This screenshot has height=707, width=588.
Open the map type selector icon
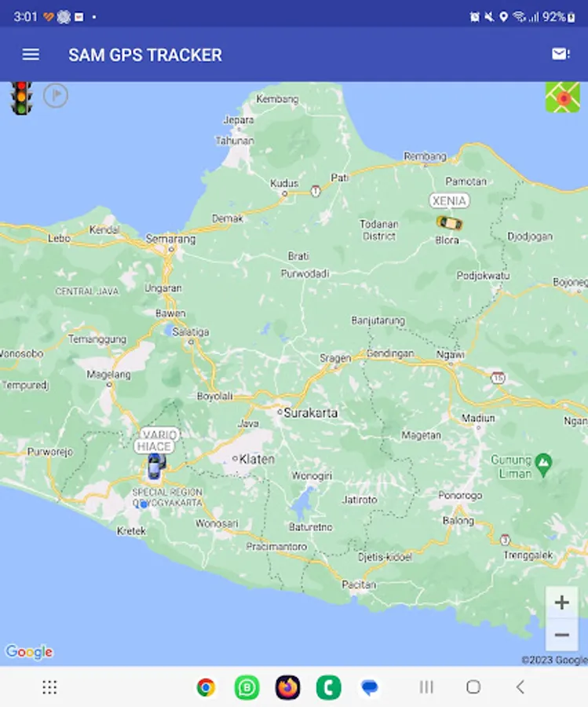point(563,97)
